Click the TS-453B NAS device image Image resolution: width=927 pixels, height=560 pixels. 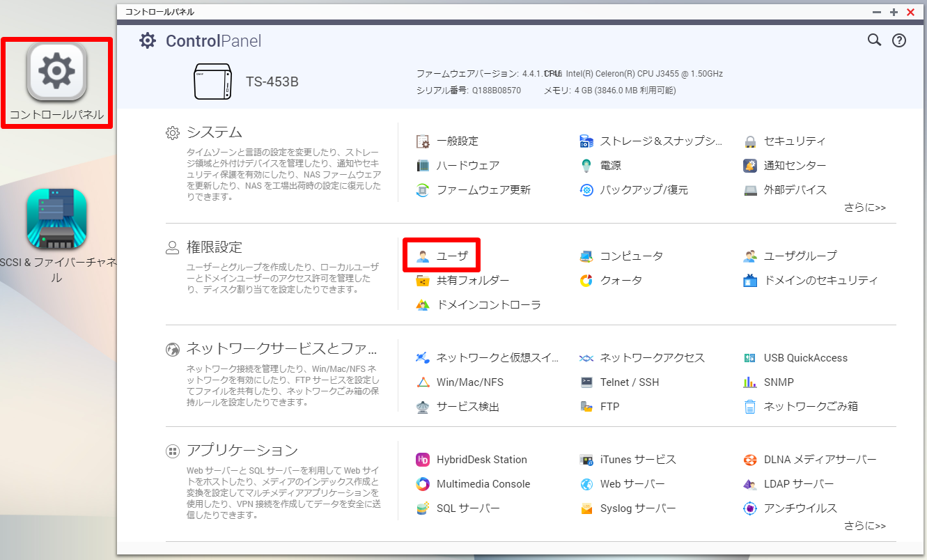pyautogui.click(x=212, y=81)
